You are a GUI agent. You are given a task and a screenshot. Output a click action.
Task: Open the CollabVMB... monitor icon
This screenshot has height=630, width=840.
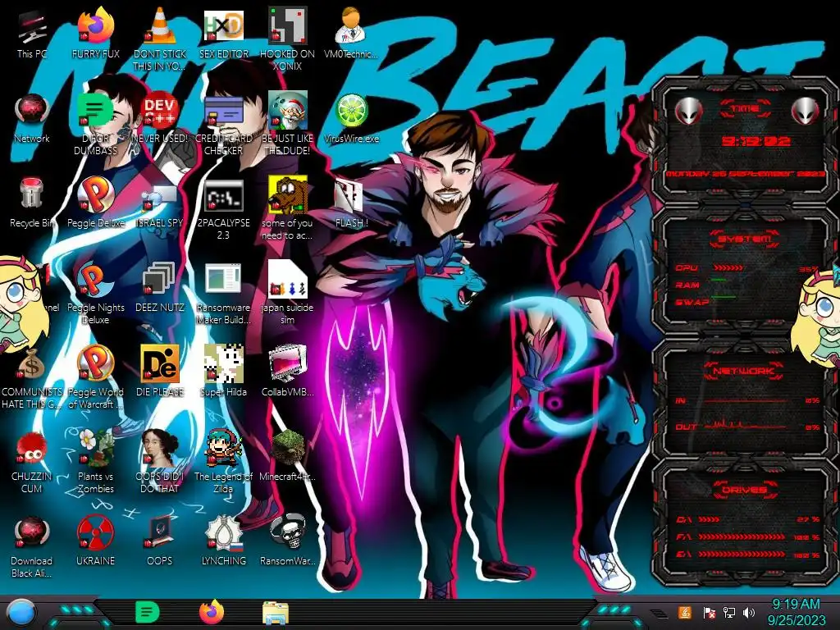(288, 371)
